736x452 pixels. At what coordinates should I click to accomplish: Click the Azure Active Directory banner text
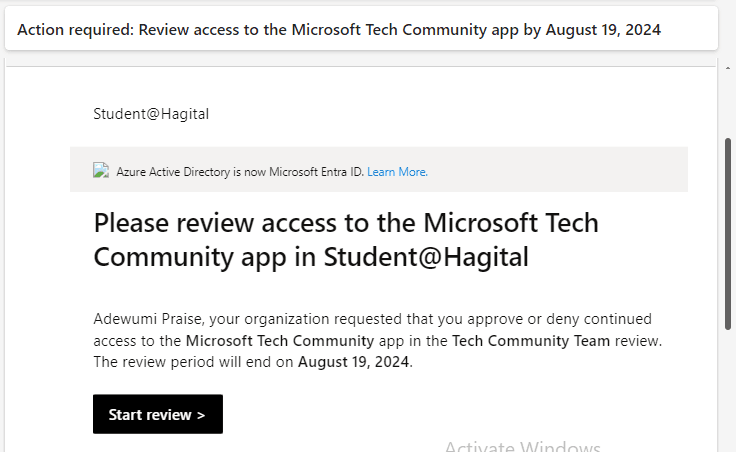240,172
